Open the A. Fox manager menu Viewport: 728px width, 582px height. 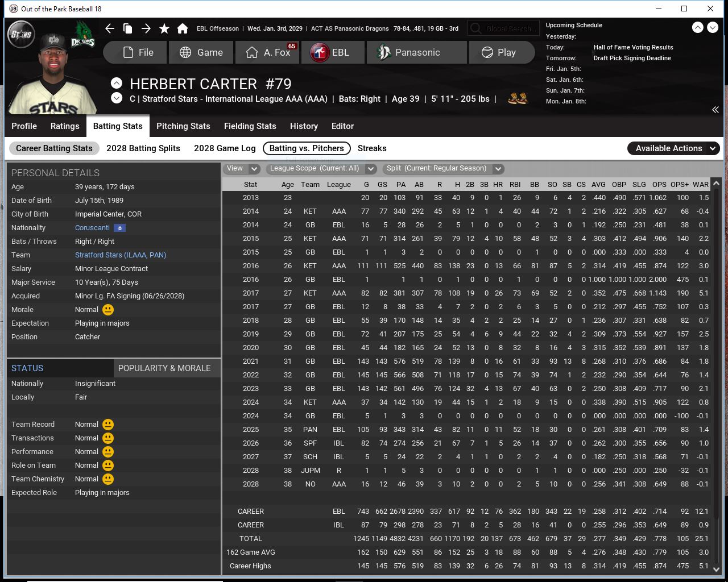tap(267, 52)
